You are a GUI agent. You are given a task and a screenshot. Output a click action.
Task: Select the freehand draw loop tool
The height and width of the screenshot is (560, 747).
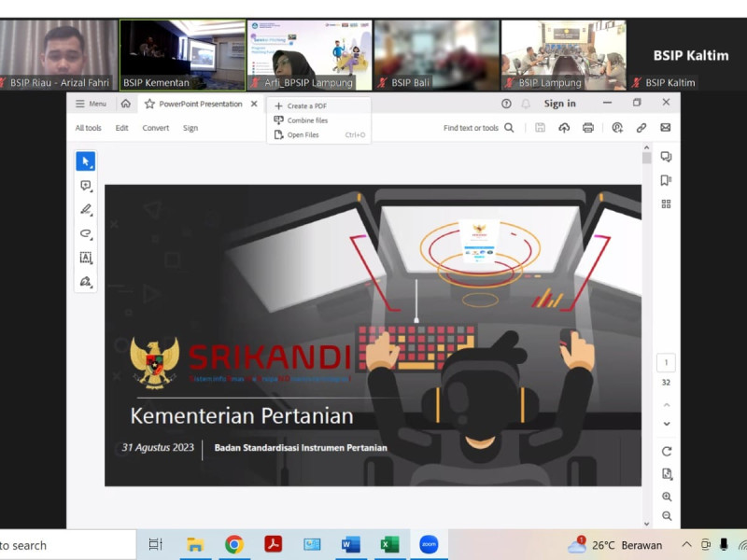click(x=86, y=233)
